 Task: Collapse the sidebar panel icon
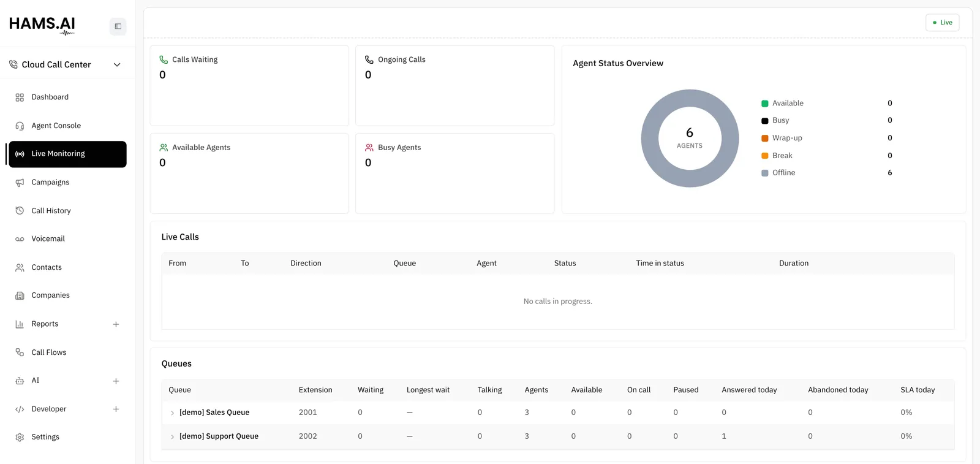[x=118, y=26]
